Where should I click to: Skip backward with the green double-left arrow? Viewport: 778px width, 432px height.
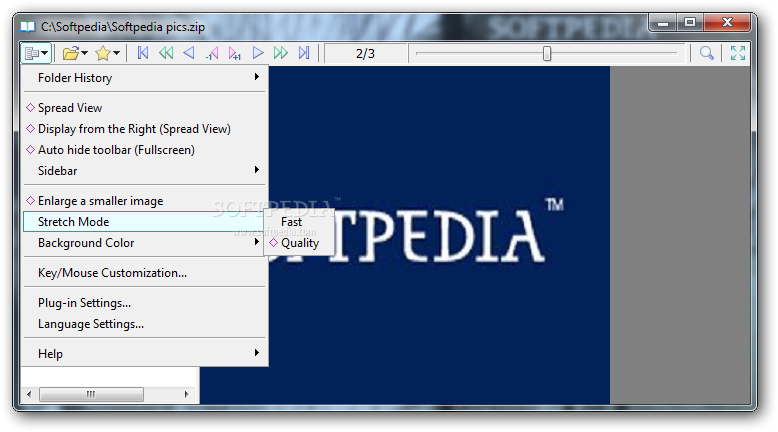166,53
